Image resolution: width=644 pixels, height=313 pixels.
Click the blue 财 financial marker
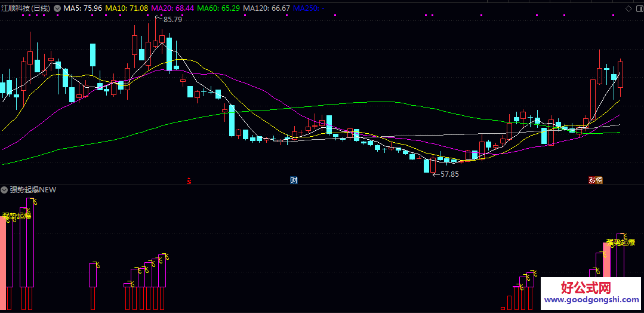click(294, 180)
